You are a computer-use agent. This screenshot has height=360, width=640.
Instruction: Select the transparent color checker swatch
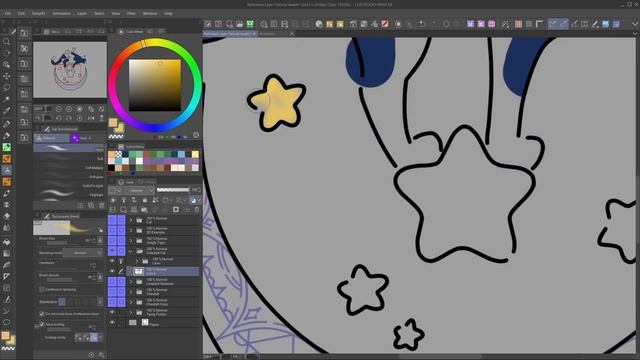tap(118, 154)
